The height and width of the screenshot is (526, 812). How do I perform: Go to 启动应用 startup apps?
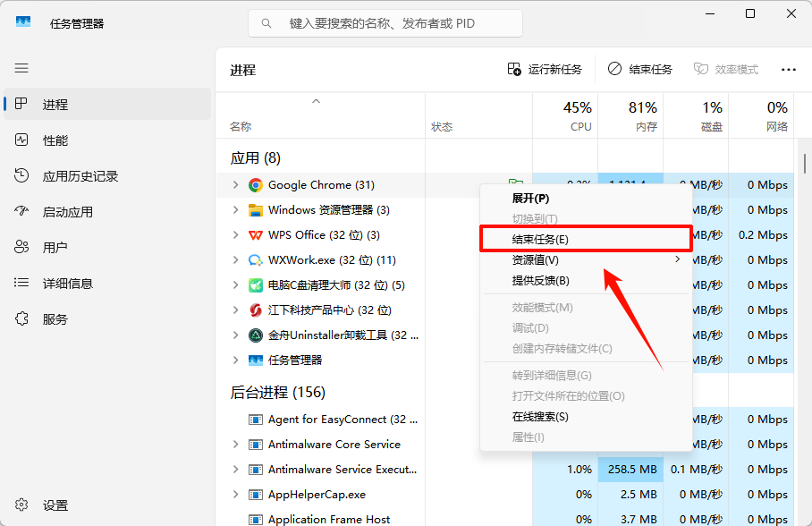click(x=67, y=212)
